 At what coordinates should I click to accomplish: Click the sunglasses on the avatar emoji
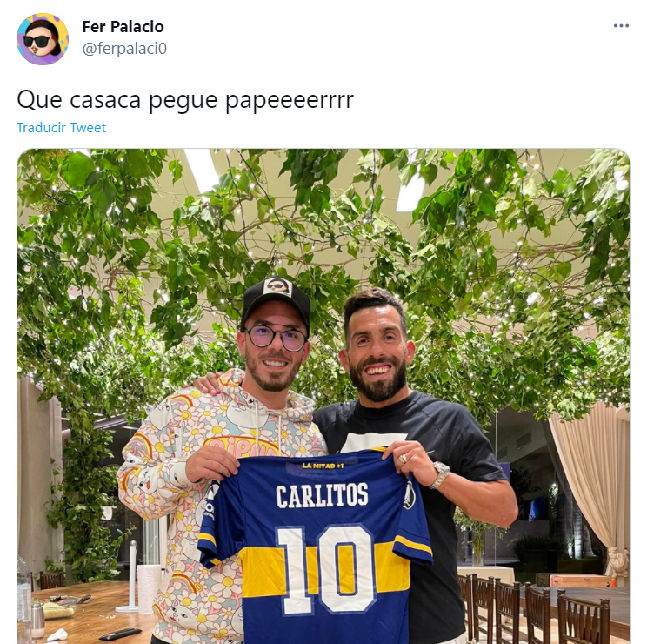click(37, 41)
